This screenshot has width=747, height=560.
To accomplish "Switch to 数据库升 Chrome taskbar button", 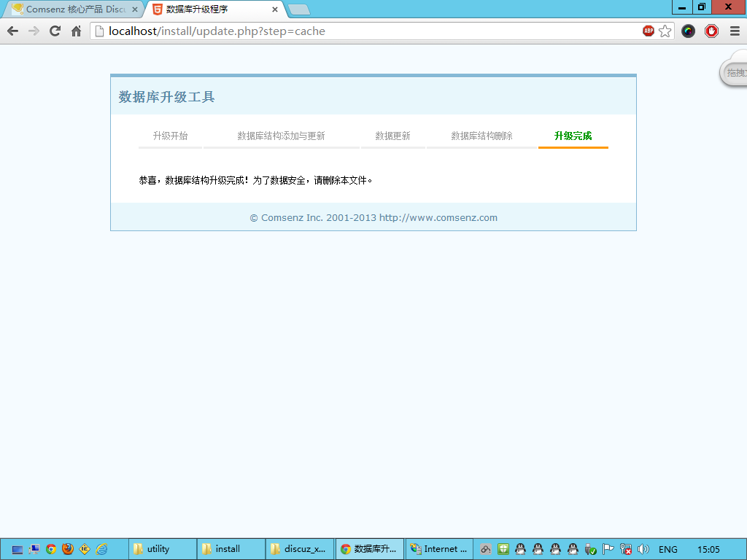I will [x=370, y=549].
